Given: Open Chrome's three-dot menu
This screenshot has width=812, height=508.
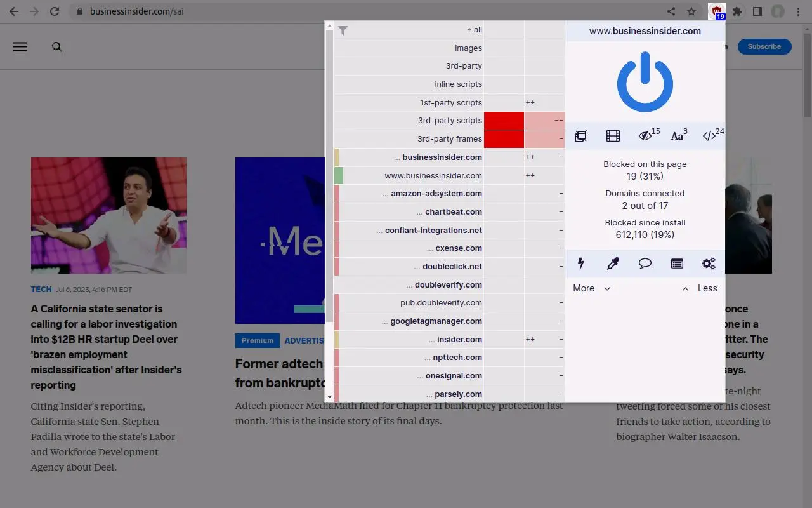Looking at the screenshot, I should coord(798,11).
